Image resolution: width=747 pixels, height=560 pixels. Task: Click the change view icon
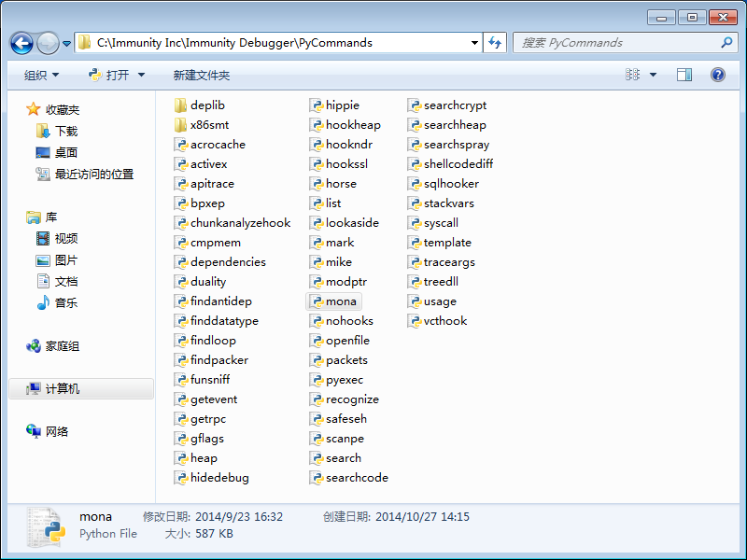(633, 75)
